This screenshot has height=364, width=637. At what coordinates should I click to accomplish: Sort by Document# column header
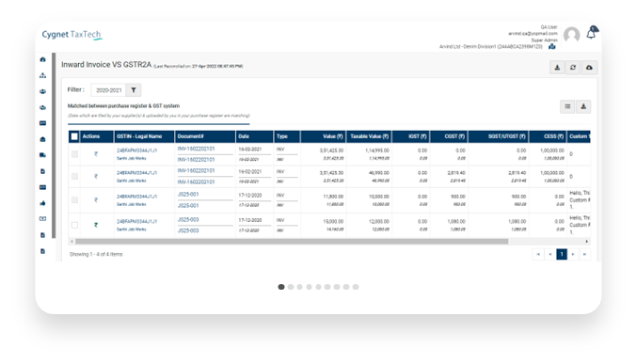205,136
